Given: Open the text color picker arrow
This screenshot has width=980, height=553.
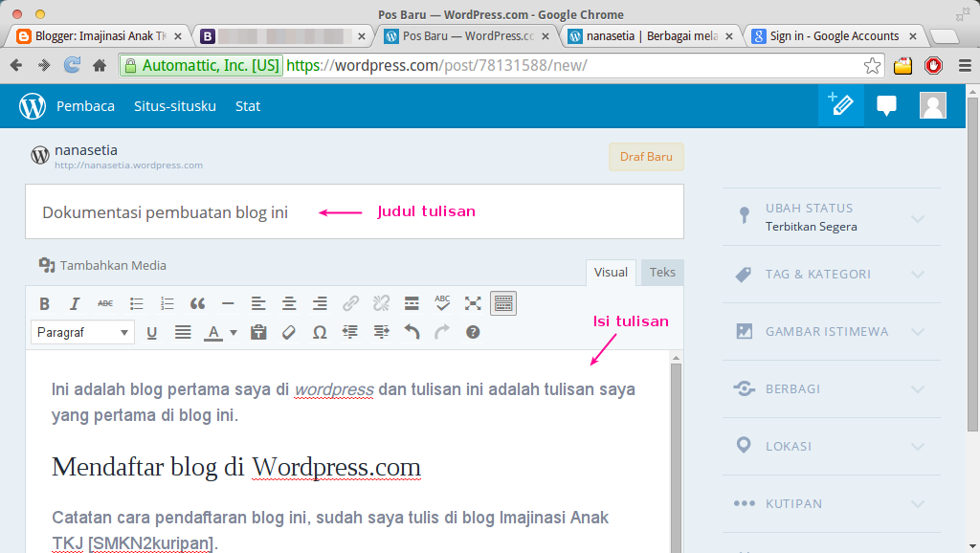Looking at the screenshot, I should (x=234, y=332).
